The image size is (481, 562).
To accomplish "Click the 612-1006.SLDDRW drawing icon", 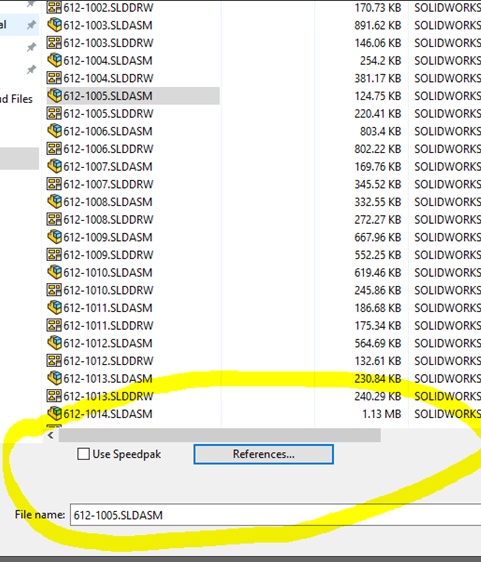I will tap(54, 148).
